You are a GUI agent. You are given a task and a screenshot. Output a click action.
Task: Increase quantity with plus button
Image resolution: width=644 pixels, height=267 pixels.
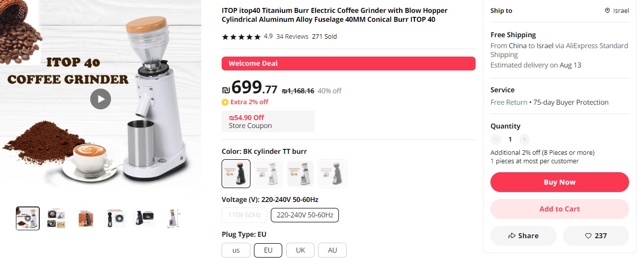point(525,139)
